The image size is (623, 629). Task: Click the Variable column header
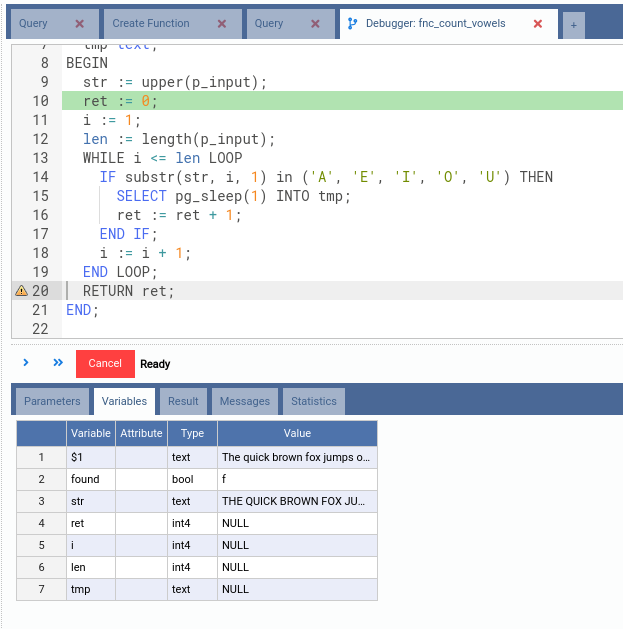[x=91, y=433]
